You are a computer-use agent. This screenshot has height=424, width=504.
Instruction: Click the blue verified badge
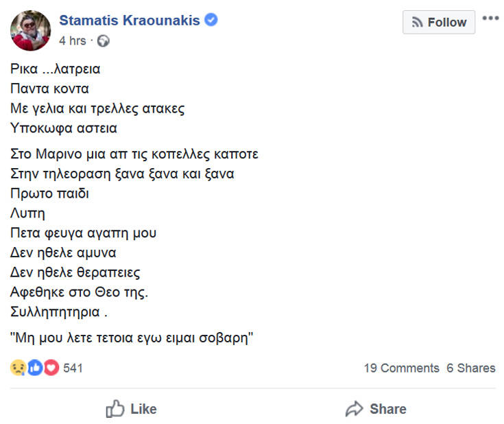pos(211,20)
